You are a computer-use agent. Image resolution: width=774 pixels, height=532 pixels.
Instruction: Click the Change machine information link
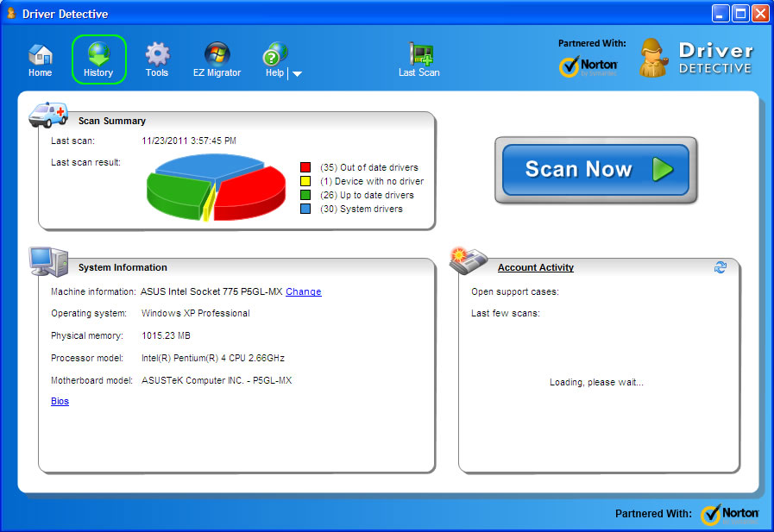(x=303, y=291)
